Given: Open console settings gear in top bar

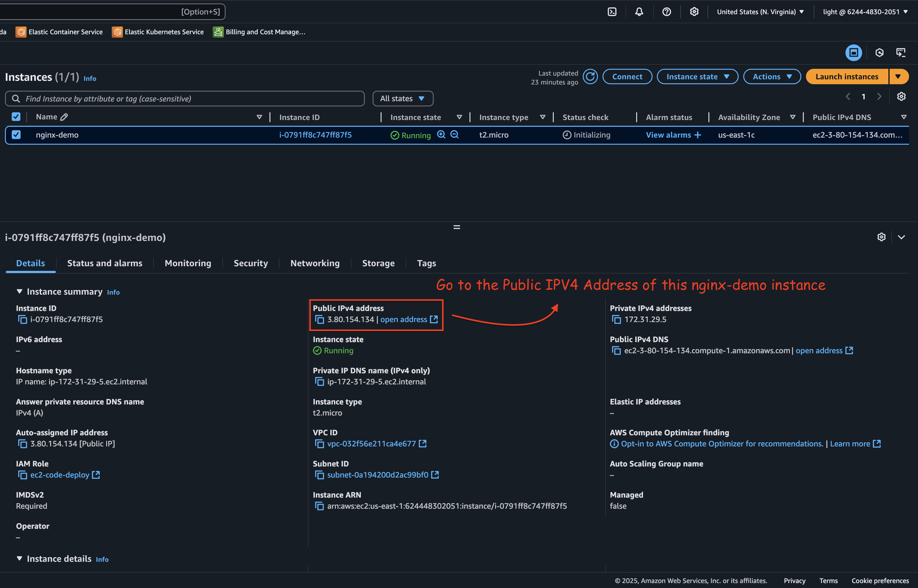Looking at the screenshot, I should [x=694, y=12].
